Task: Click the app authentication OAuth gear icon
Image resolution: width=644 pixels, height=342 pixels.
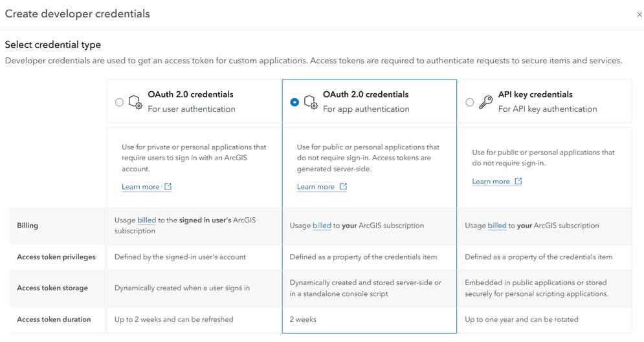Action: (311, 102)
